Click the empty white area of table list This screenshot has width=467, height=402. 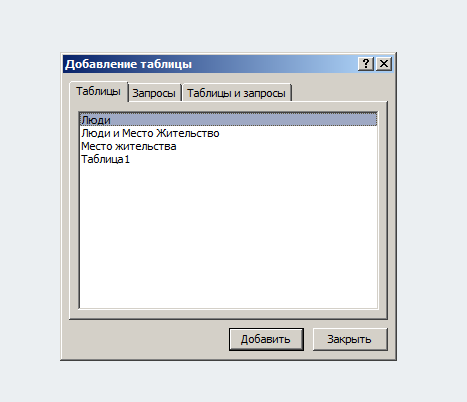pyautogui.click(x=228, y=237)
